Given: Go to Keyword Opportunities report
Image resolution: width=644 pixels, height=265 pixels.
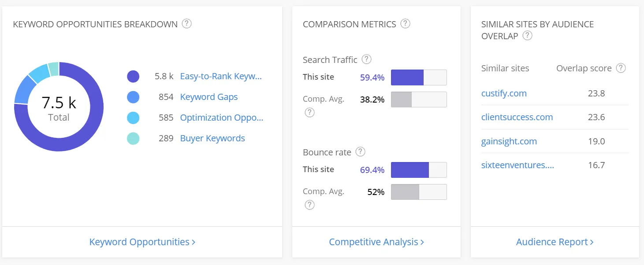Looking at the screenshot, I should coord(142,242).
